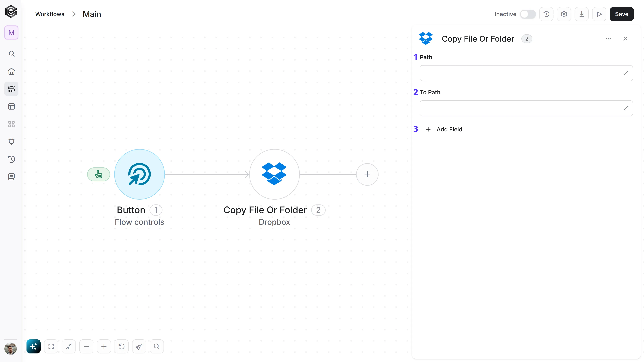Open the layout/tables sidebar icon
This screenshot has width=644, height=362.
[x=12, y=106]
